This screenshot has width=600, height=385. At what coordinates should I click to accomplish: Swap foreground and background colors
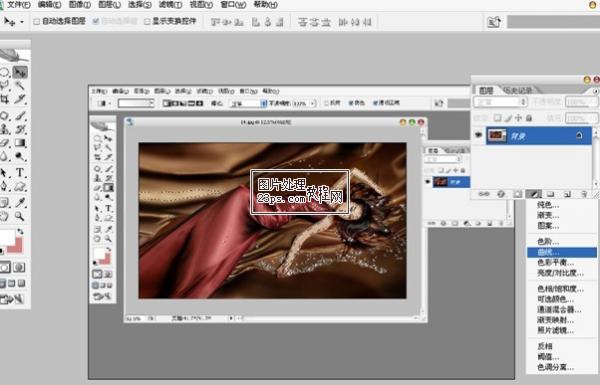pos(20,232)
